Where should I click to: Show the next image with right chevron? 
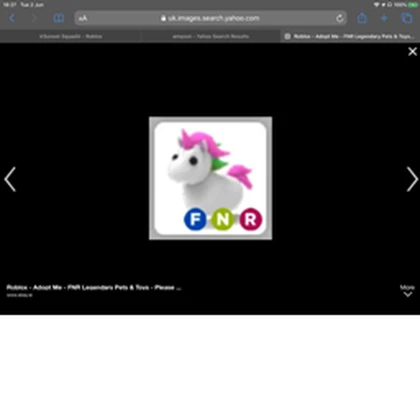412,179
